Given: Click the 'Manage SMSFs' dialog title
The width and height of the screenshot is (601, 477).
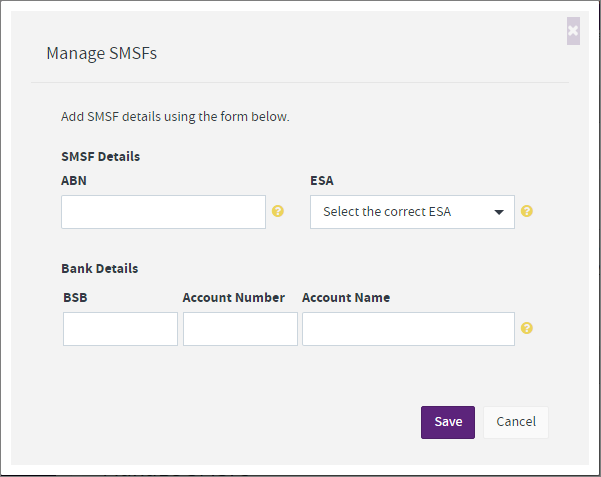Looking at the screenshot, I should click(x=101, y=54).
